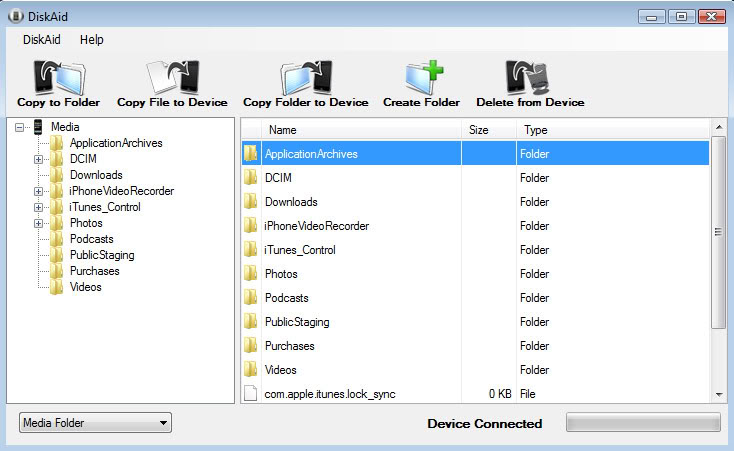This screenshot has width=734, height=451.
Task: Click the DCIM folder icon in file list
Action: pyautogui.click(x=250, y=177)
